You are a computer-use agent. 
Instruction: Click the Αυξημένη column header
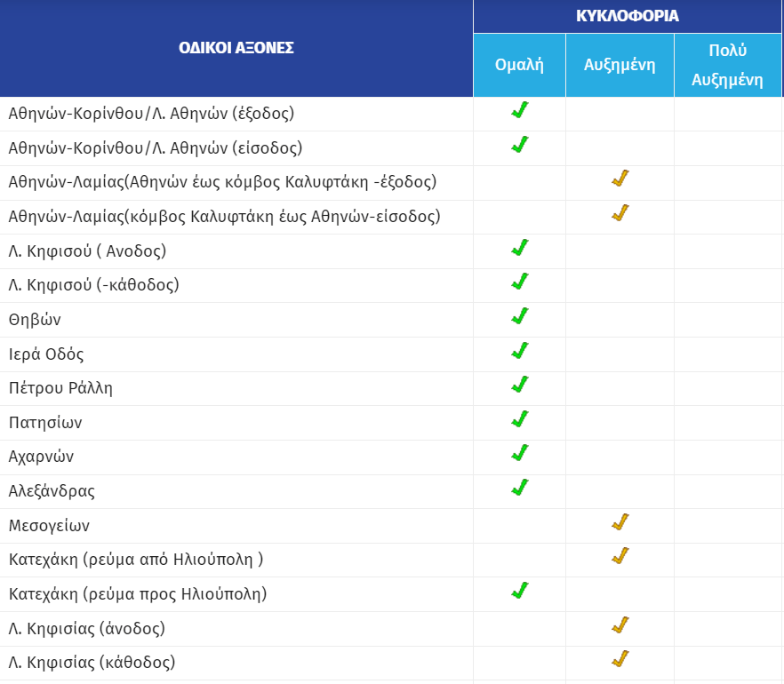tap(620, 65)
